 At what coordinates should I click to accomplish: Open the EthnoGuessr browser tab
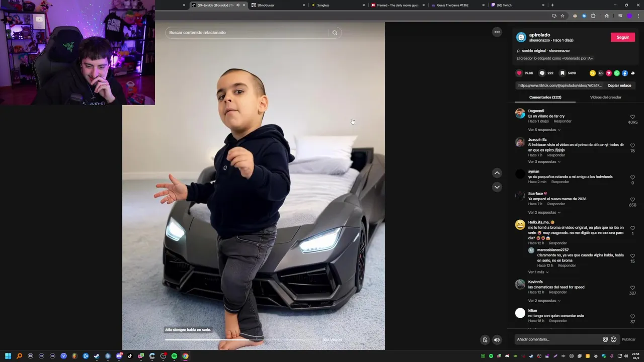click(x=279, y=5)
